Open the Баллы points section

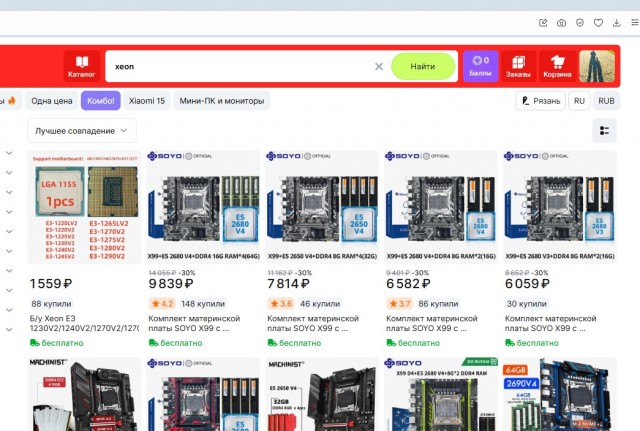tap(480, 66)
